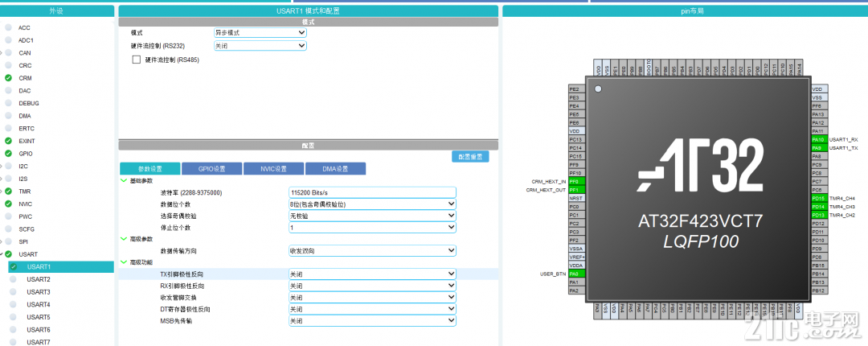The width and height of the screenshot is (868, 346).
Task: Select the CAN peripheral entry
Action: point(24,53)
